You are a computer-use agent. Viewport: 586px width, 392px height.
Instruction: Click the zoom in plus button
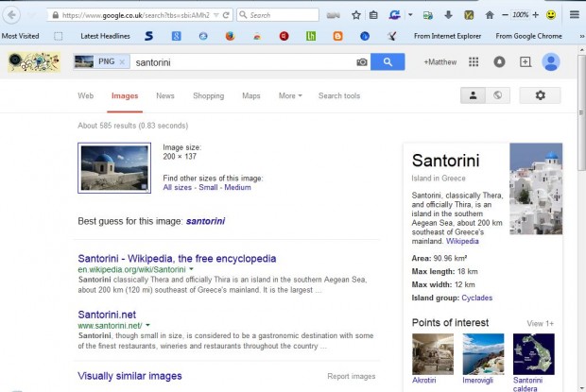(x=536, y=15)
